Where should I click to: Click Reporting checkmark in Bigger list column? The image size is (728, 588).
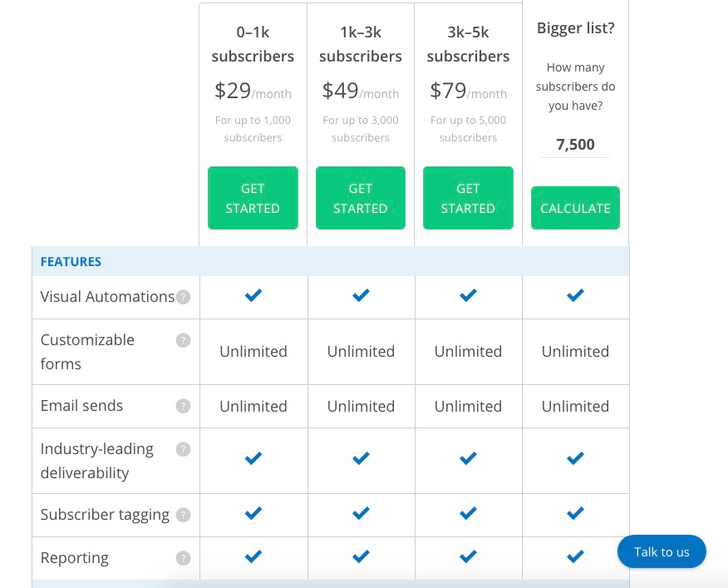coord(575,556)
